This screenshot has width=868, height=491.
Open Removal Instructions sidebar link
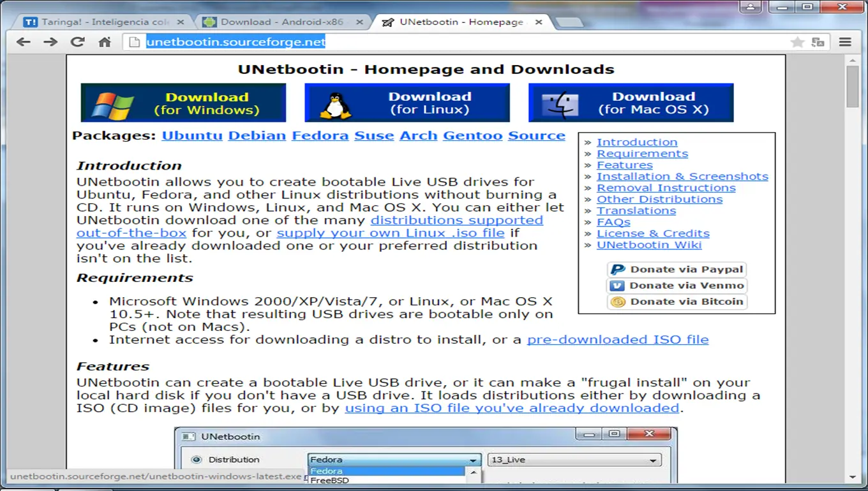coord(666,188)
